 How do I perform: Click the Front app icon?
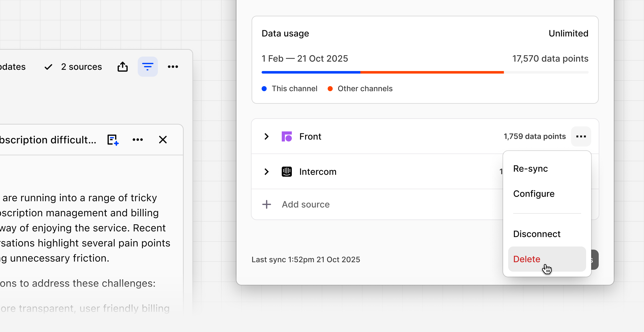287,136
